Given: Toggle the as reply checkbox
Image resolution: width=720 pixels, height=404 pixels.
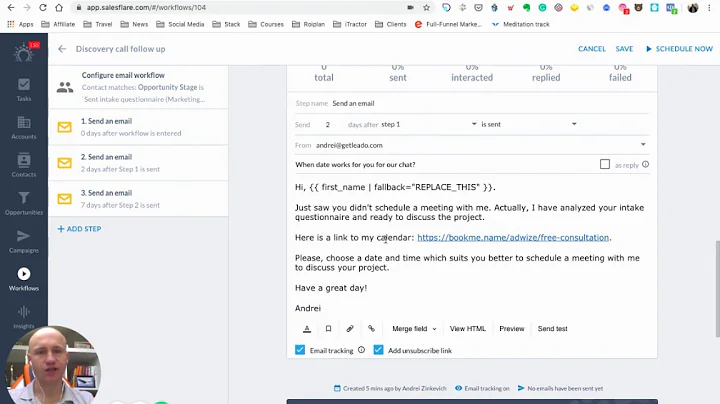Looking at the screenshot, I should 605,164.
